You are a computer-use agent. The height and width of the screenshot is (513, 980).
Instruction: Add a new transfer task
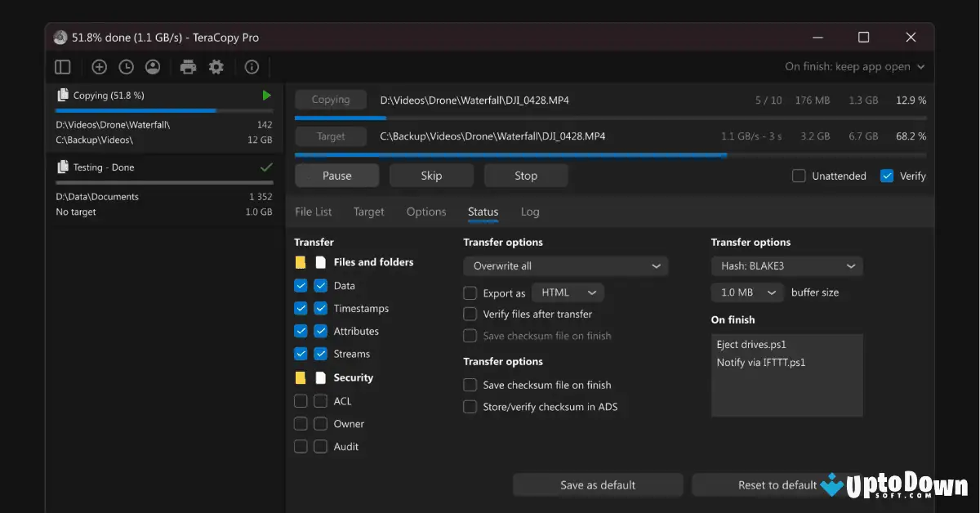pyautogui.click(x=99, y=66)
